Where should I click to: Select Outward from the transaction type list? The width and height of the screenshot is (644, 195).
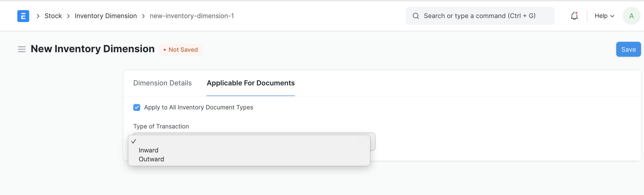(249, 159)
